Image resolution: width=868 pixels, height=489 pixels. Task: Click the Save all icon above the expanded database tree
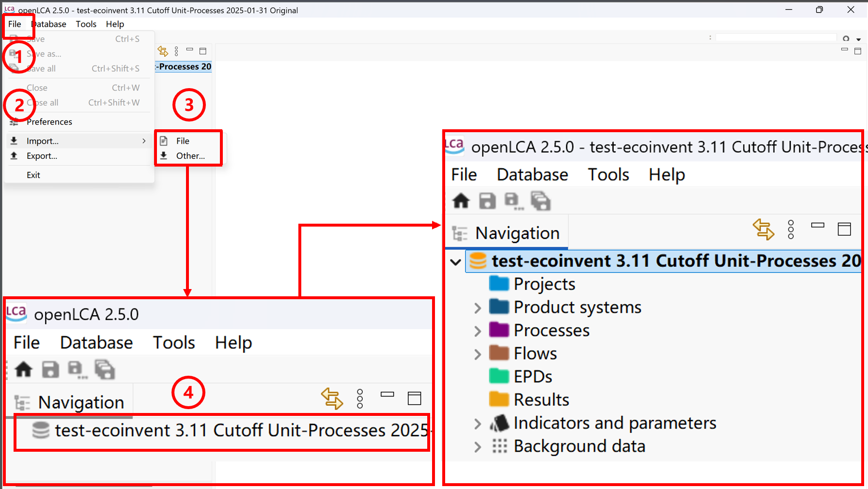[541, 200]
